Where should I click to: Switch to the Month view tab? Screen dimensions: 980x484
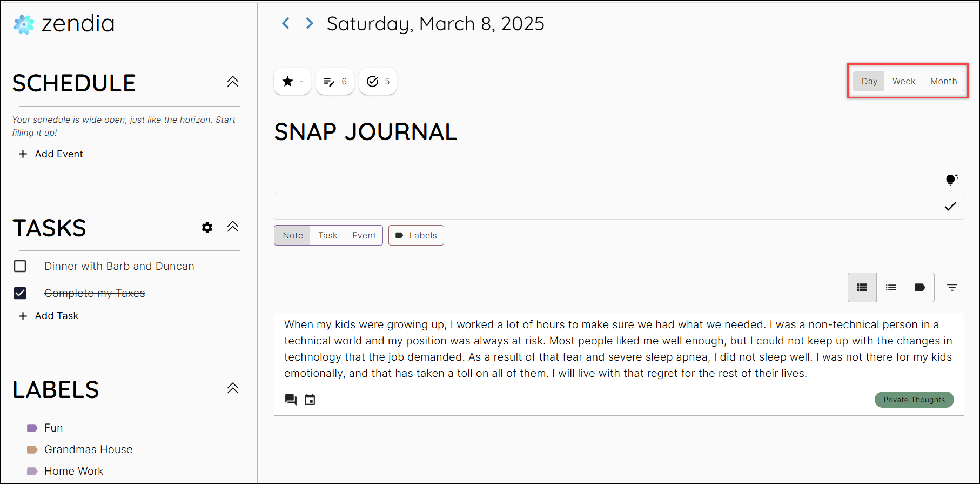click(943, 81)
